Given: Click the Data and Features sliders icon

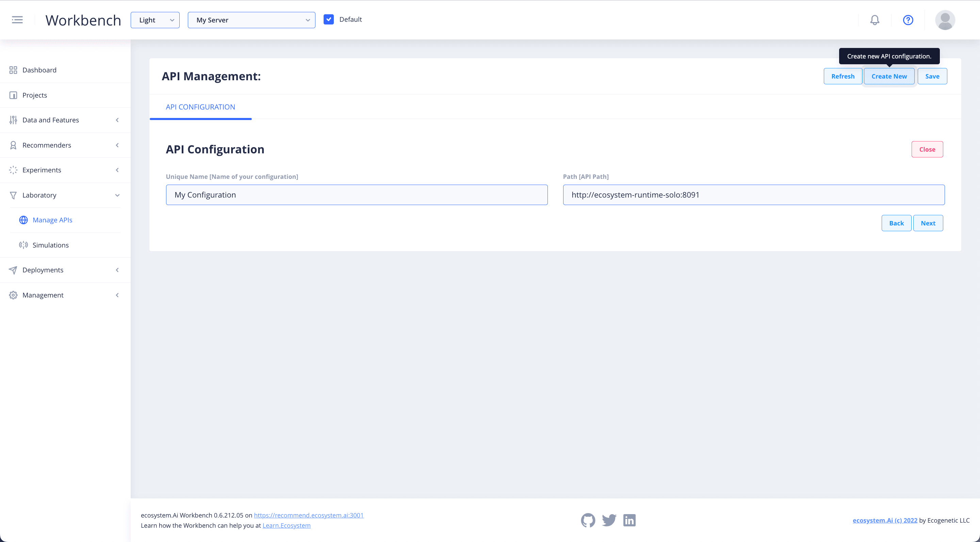Looking at the screenshot, I should click(13, 120).
